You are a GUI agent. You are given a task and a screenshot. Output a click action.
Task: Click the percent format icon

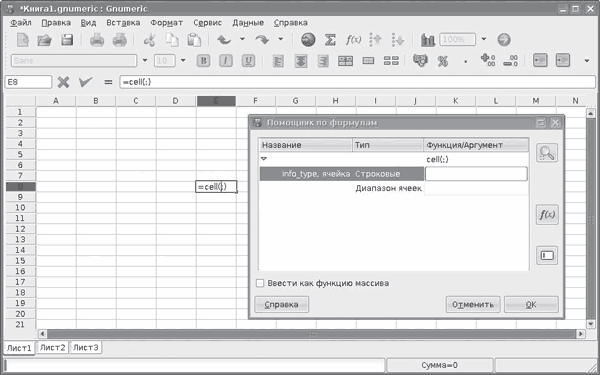[x=443, y=61]
